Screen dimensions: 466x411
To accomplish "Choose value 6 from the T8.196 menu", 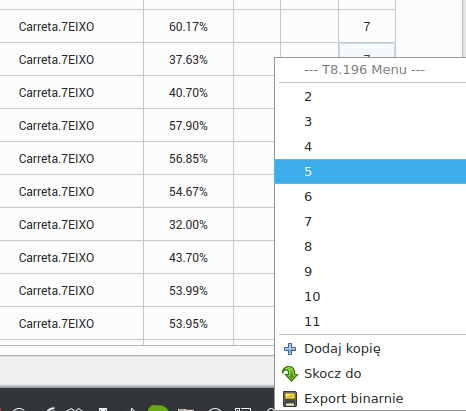I will pos(370,197).
